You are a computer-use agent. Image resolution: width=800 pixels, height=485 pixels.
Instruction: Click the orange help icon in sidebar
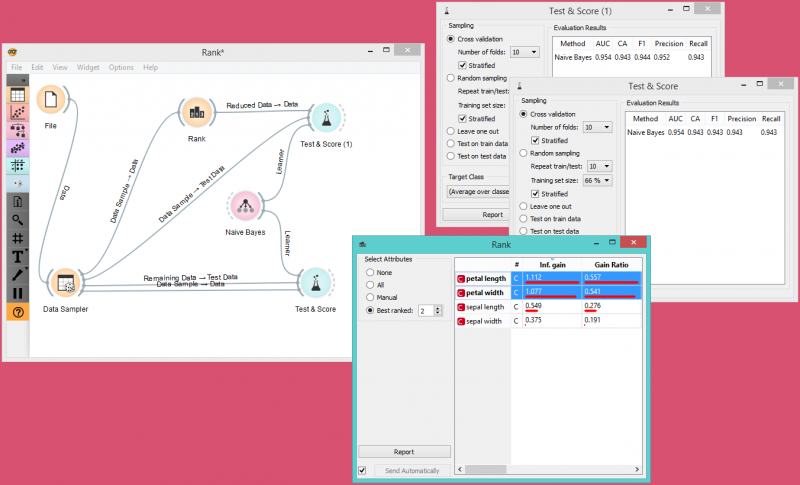coord(17,312)
